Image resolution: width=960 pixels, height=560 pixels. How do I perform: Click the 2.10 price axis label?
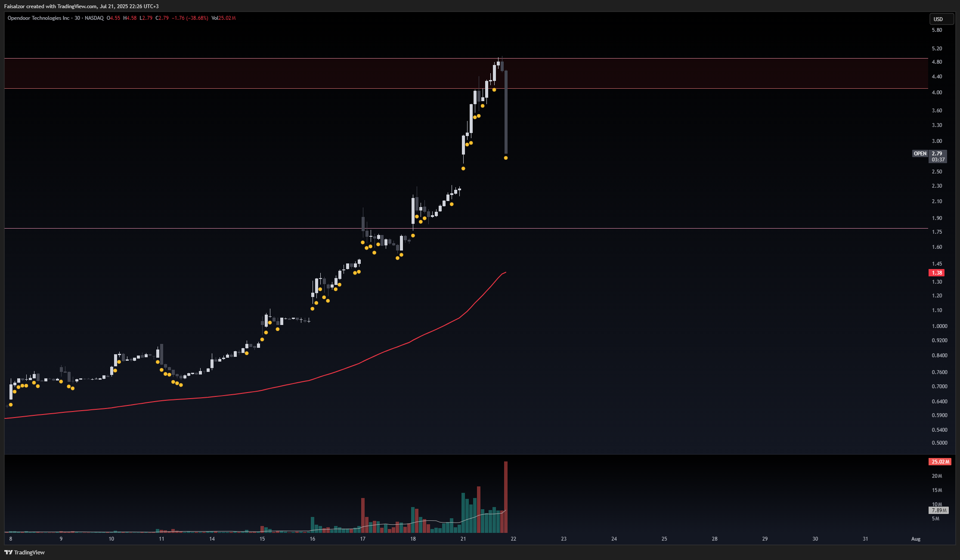click(x=937, y=201)
